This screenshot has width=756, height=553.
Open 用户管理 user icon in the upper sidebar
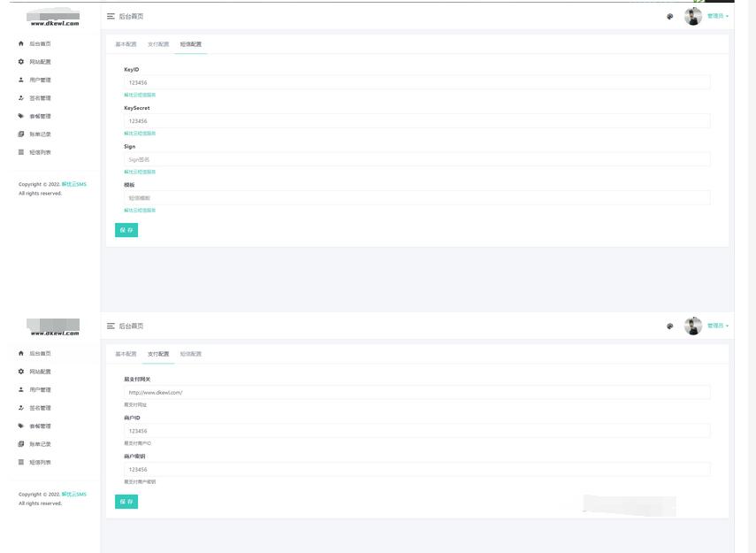point(21,80)
